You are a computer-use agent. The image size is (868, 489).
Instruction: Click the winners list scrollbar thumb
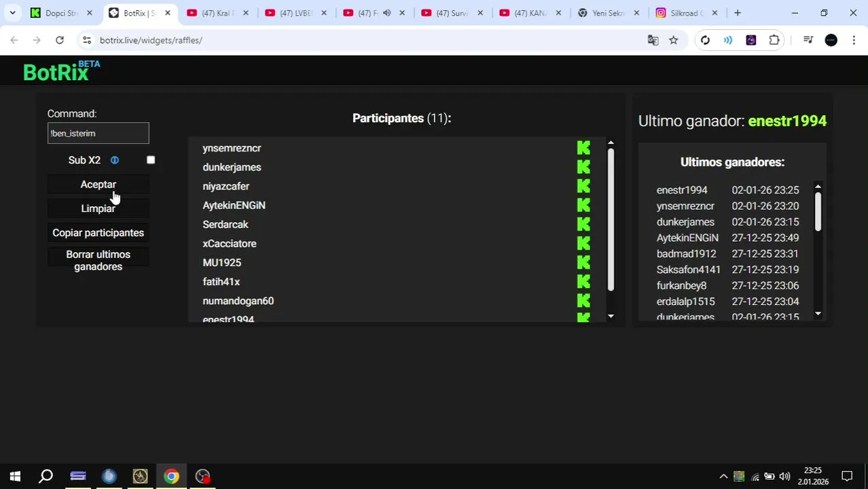point(818,212)
